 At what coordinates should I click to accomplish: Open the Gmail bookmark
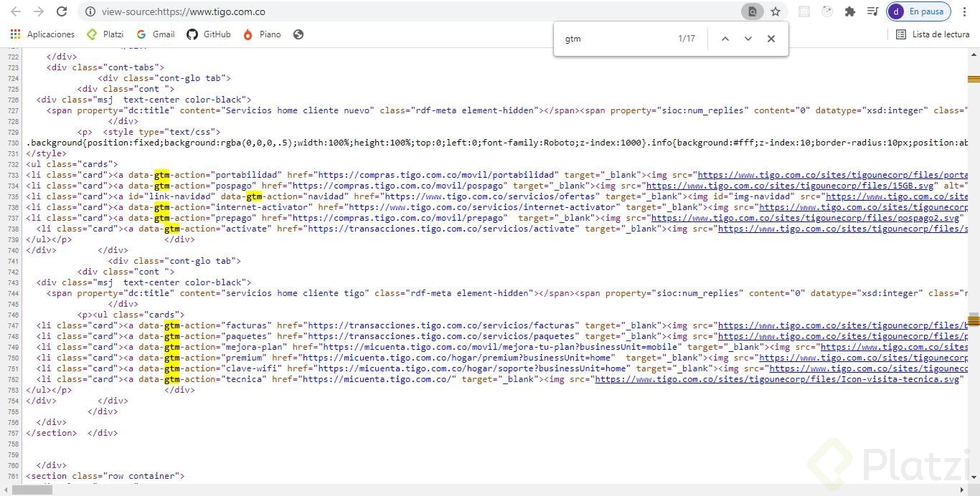point(156,34)
